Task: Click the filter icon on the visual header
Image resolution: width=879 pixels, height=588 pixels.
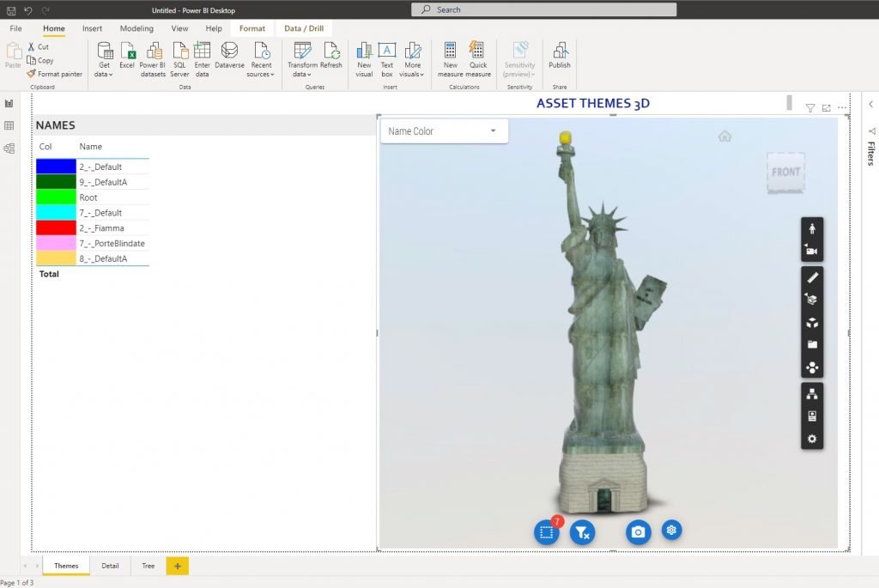Action: [x=810, y=108]
